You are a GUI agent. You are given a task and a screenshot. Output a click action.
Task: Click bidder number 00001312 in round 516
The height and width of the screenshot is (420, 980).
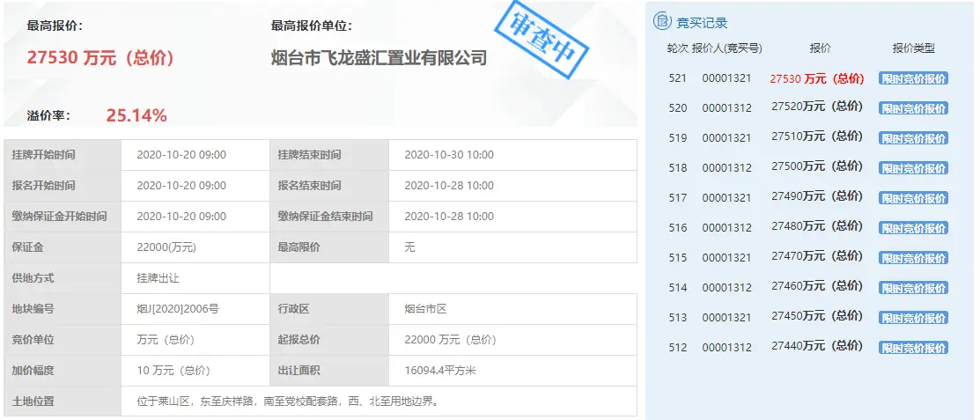(727, 229)
